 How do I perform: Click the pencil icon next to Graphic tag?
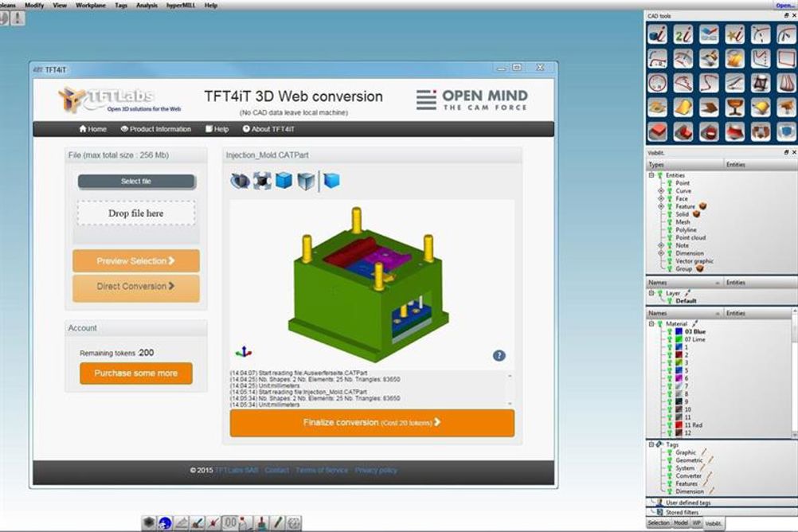(x=704, y=452)
